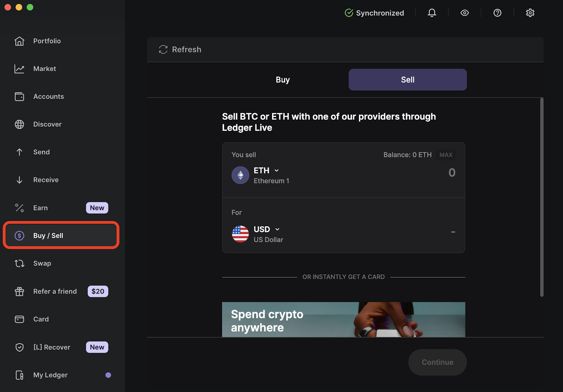Click the Synchronized status indicator
Image resolution: width=563 pixels, height=392 pixels.
(x=374, y=13)
